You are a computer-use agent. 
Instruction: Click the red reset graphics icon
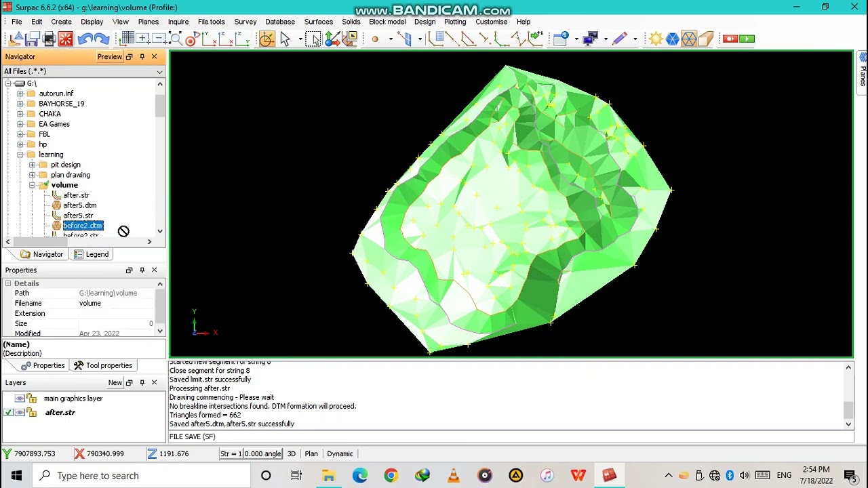click(x=66, y=39)
